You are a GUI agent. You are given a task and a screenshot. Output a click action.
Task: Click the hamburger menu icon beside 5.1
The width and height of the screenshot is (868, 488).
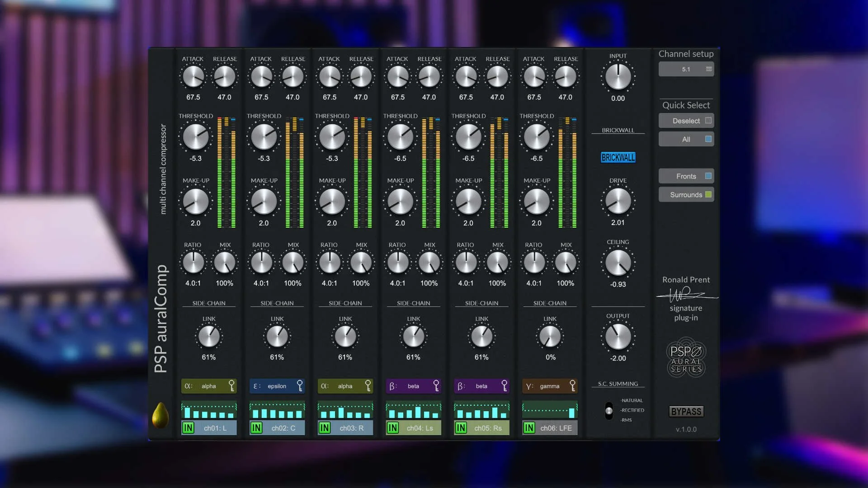tap(709, 69)
